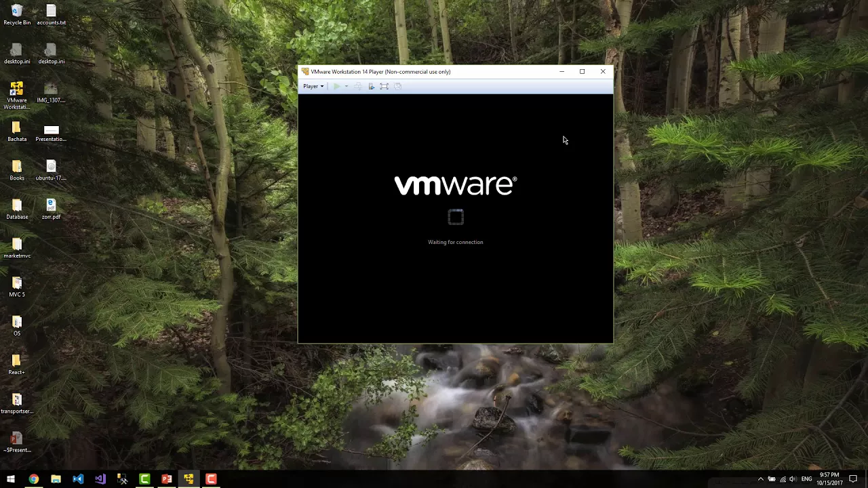The image size is (868, 488).
Task: Open Google Chrome from the taskbar
Action: [33, 479]
